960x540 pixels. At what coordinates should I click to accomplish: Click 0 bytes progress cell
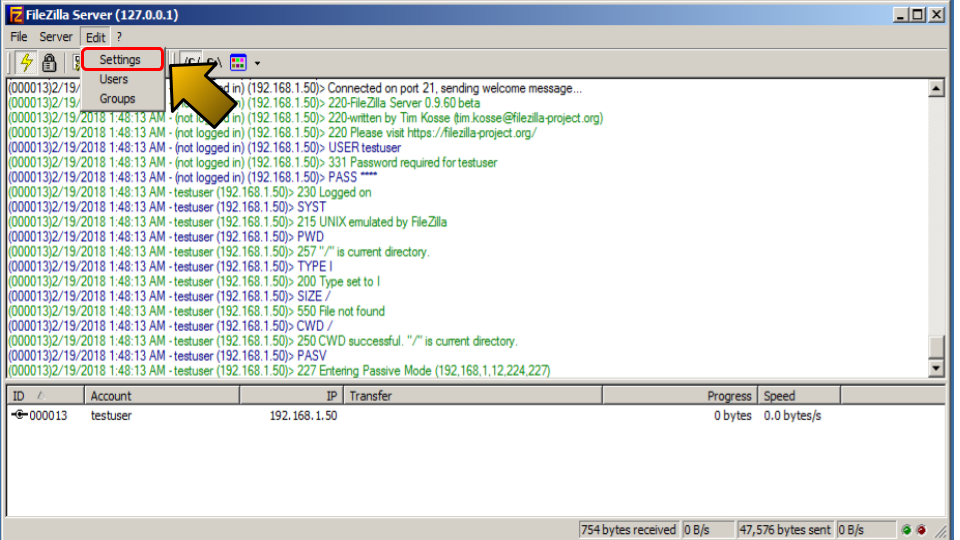(732, 415)
